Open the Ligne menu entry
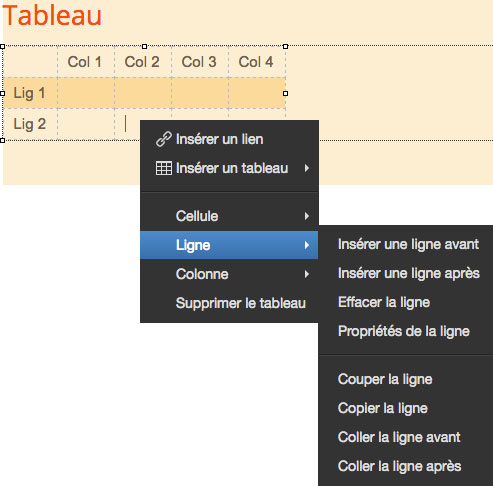The height and width of the screenshot is (486, 493). [229, 245]
